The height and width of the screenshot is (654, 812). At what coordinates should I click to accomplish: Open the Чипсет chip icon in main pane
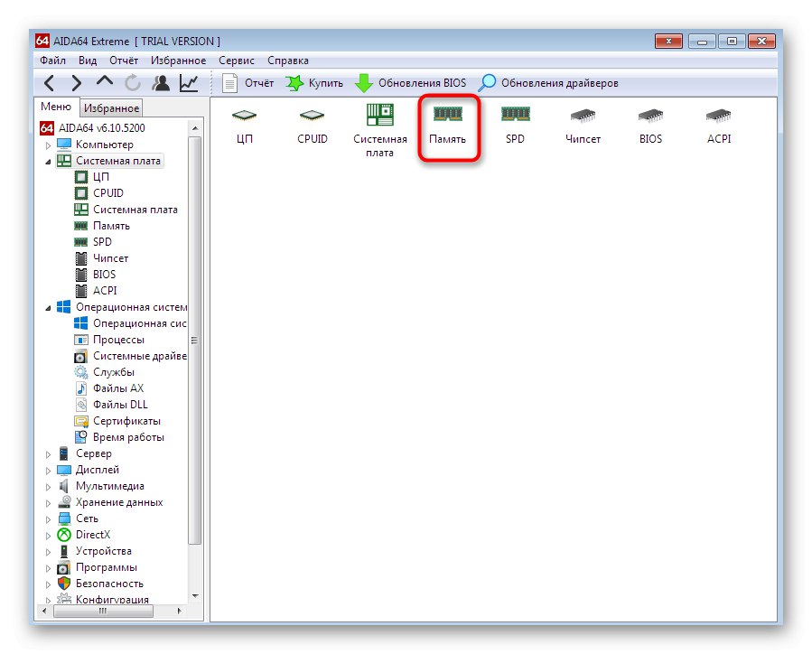pos(583,126)
